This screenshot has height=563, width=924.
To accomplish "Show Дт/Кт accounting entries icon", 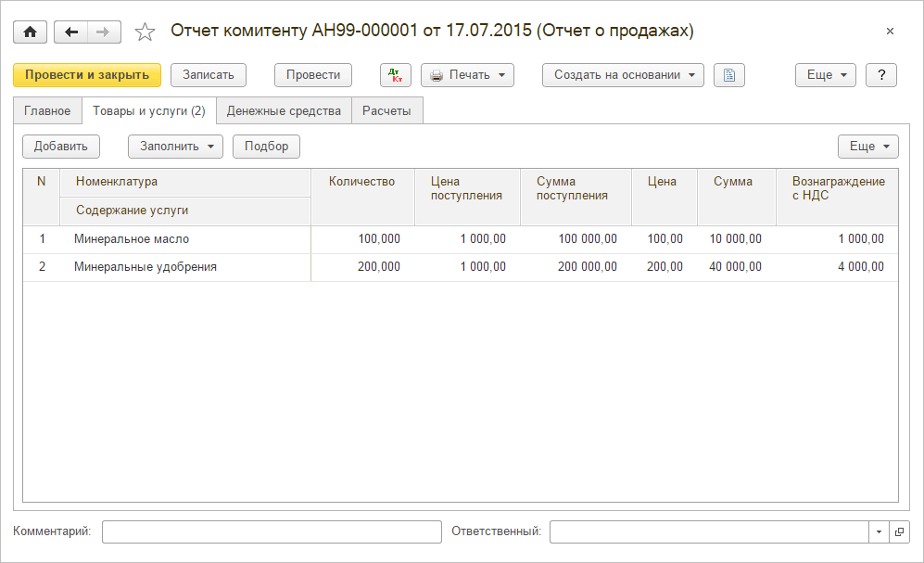I will (396, 75).
